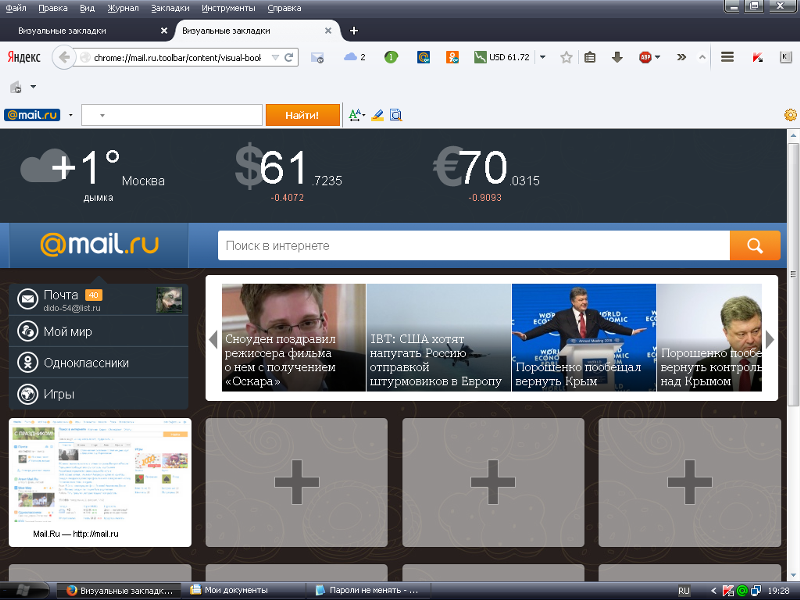This screenshot has height=600, width=800.
Task: Open the Справка menu
Action: (284, 8)
